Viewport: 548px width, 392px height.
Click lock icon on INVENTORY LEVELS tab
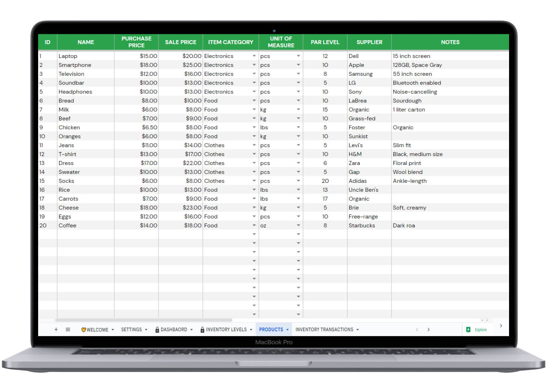202,330
